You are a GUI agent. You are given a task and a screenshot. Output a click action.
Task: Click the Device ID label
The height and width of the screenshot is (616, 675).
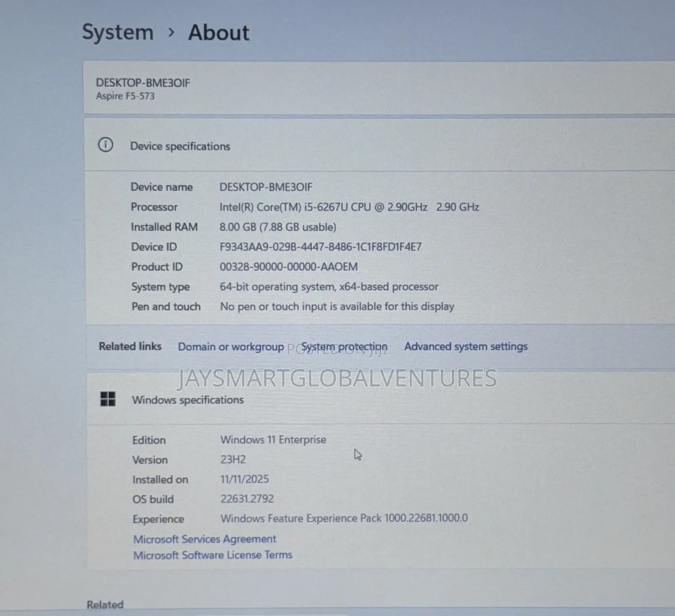coord(154,247)
